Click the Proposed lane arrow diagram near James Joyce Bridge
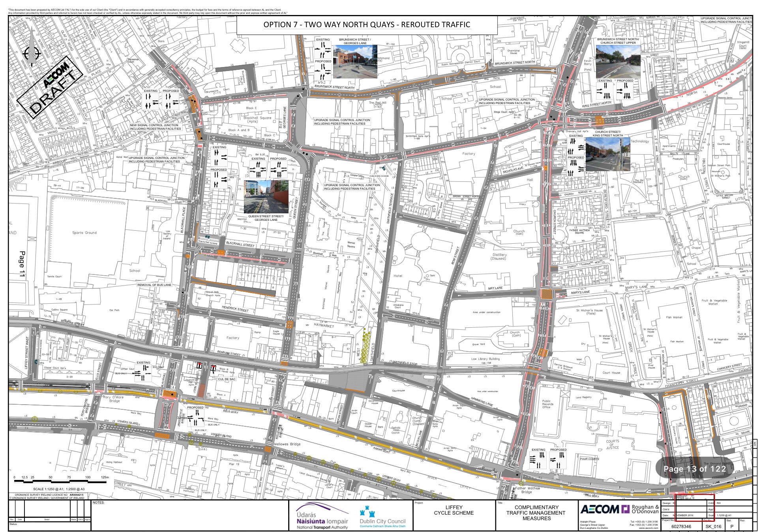This screenshot has width=763, height=532. point(195,418)
